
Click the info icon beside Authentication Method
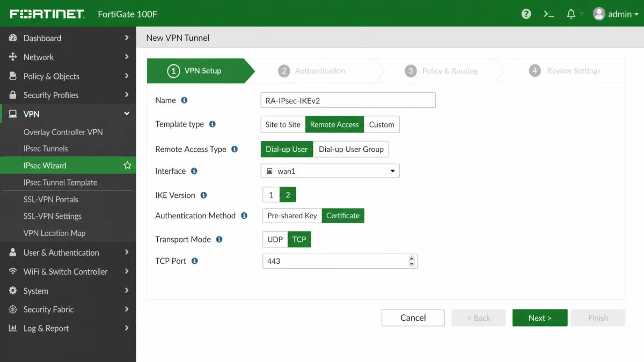click(244, 216)
